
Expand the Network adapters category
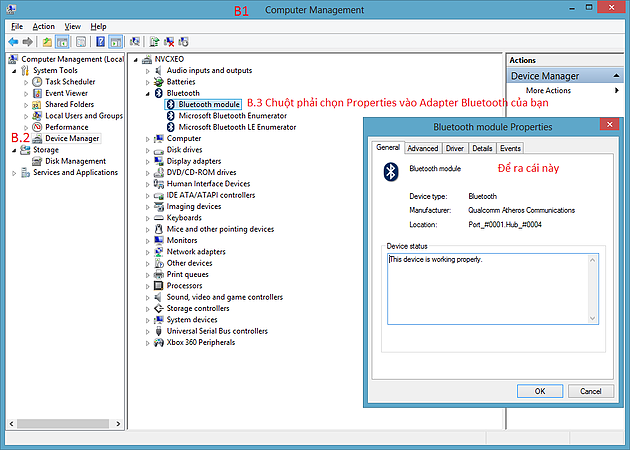[x=148, y=252]
